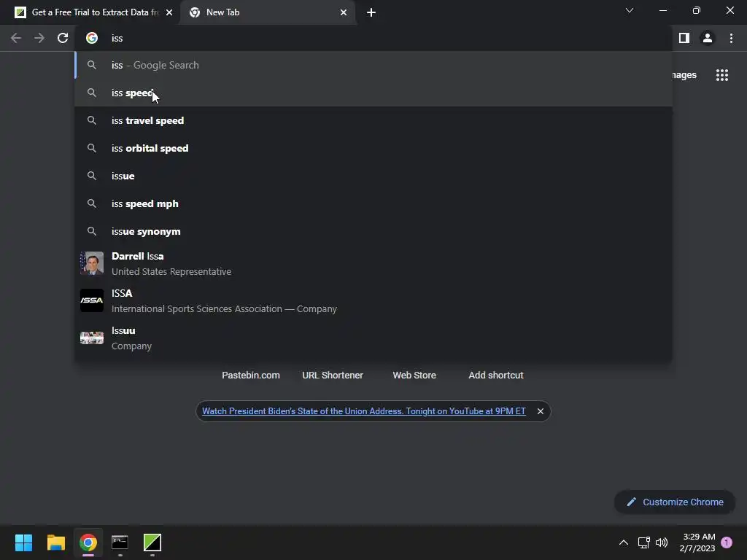Close the New Tab tab
The width and height of the screenshot is (747, 560).
tap(344, 13)
